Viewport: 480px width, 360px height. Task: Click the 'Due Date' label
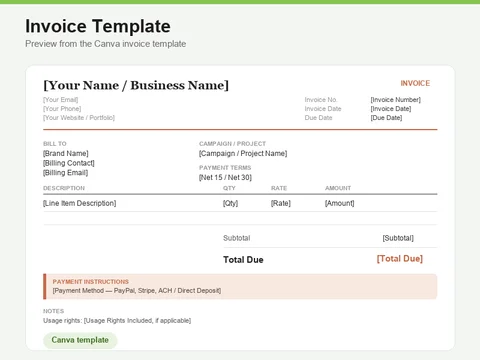coord(318,118)
